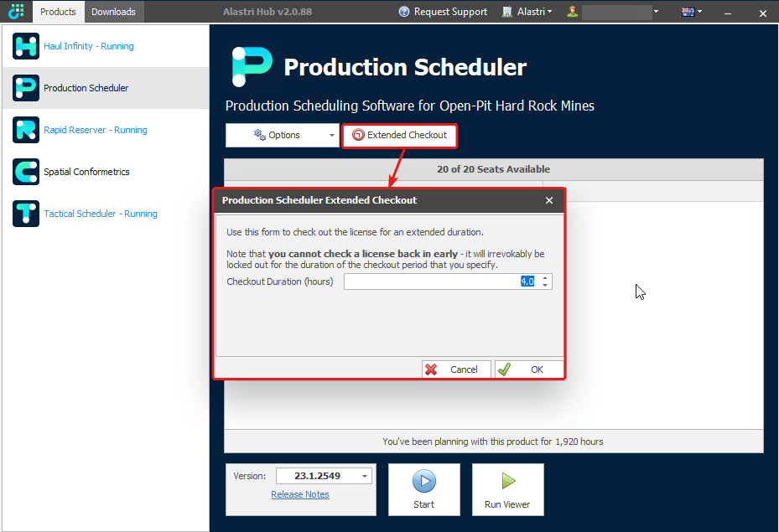The image size is (779, 532).
Task: Click the Extended Checkout red circle icon
Action: pos(358,135)
